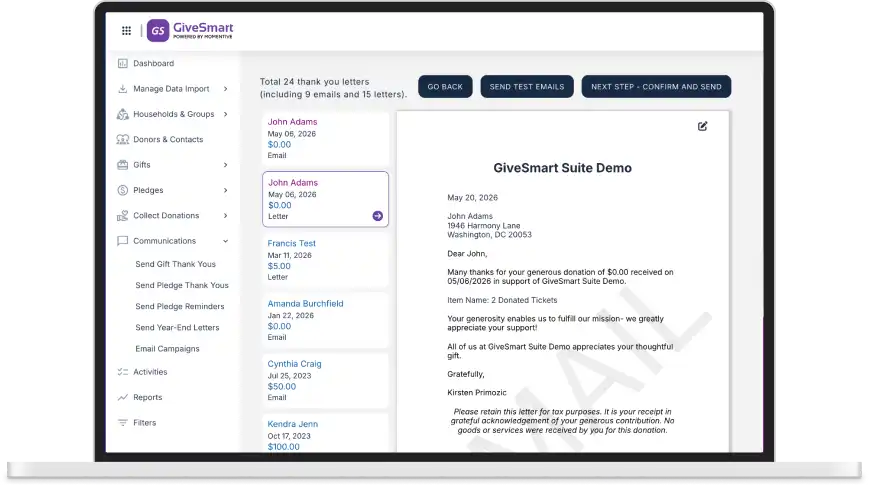869x486 pixels.
Task: Open Send Gift Thank Yous
Action: pos(175,264)
